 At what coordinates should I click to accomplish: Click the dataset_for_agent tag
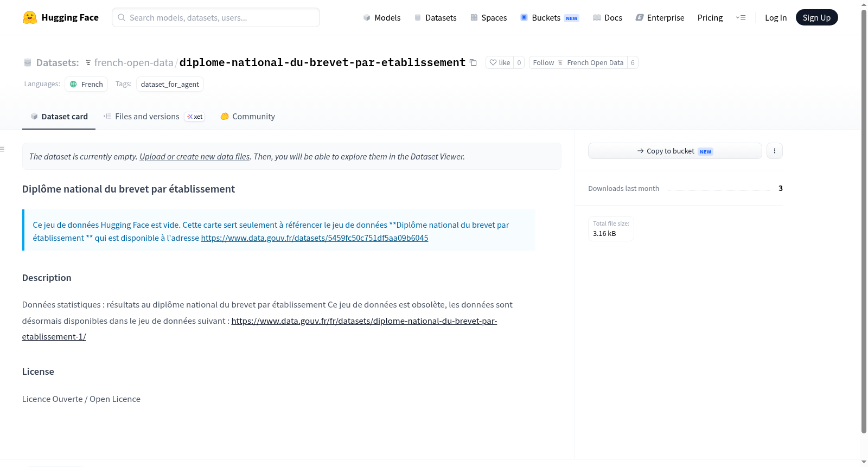pos(170,84)
